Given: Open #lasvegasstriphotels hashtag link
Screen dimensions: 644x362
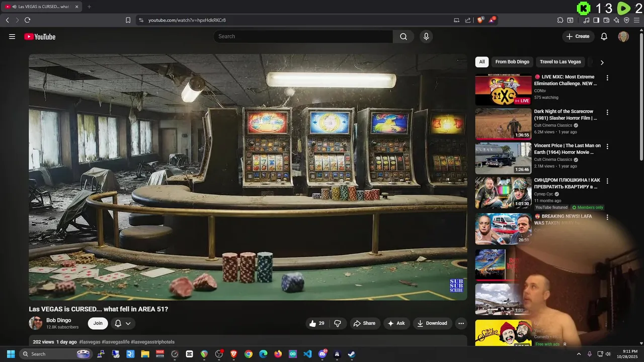Looking at the screenshot, I should [152, 342].
